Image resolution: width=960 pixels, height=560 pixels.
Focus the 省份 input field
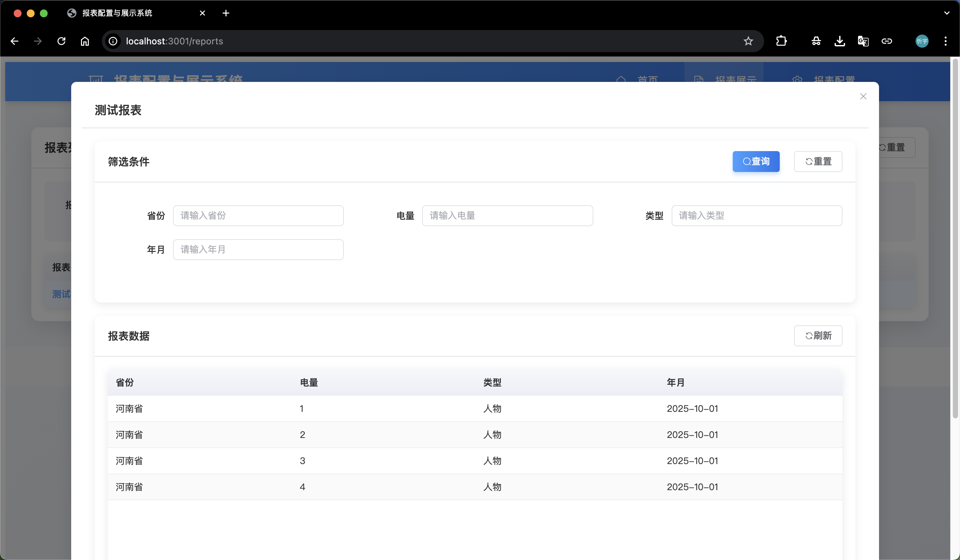(258, 215)
